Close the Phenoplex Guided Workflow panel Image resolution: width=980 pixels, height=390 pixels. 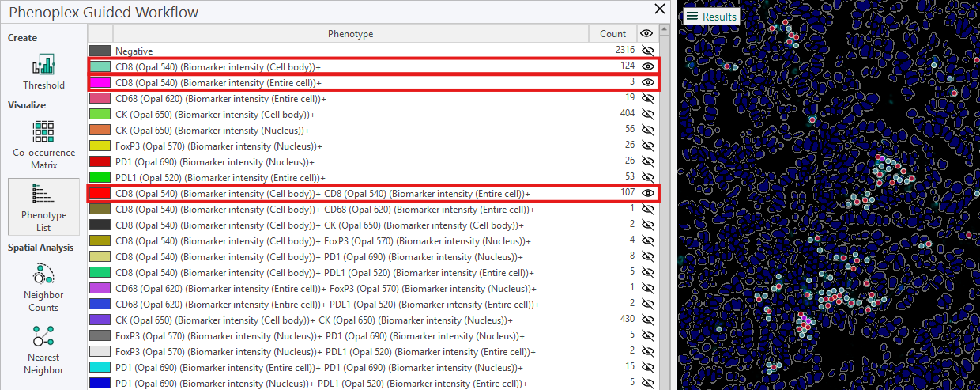(660, 9)
